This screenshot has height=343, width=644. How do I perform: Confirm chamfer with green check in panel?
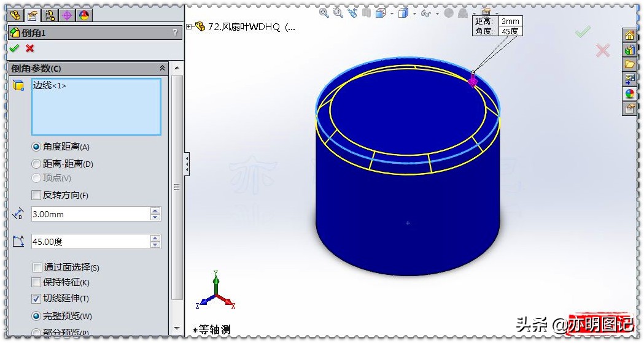(x=14, y=48)
